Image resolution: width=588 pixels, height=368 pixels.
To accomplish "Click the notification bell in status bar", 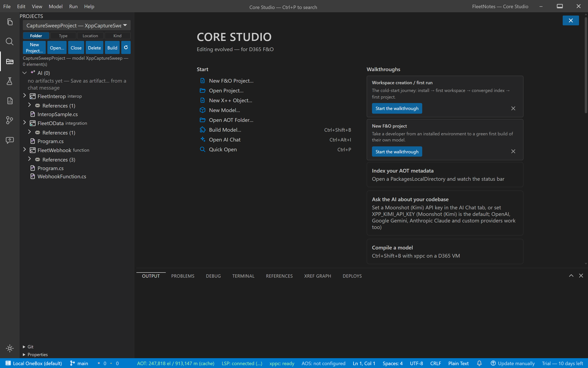I will pos(479,363).
